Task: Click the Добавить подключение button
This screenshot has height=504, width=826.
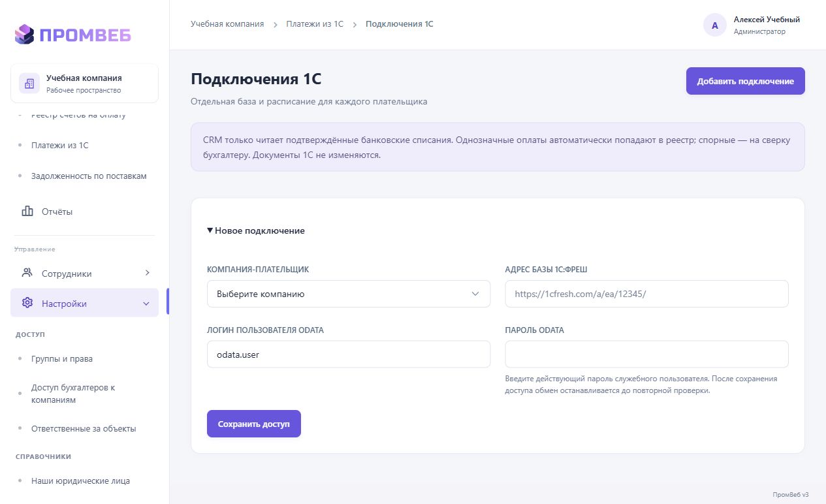Action: click(x=746, y=82)
